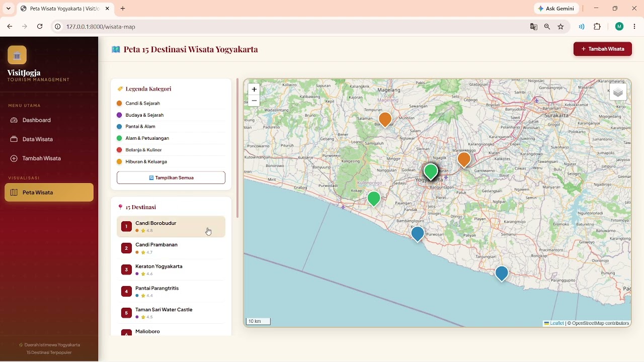Click the blue marker on the southeast coast
Screen dimensions: 644x362
click(x=502, y=274)
